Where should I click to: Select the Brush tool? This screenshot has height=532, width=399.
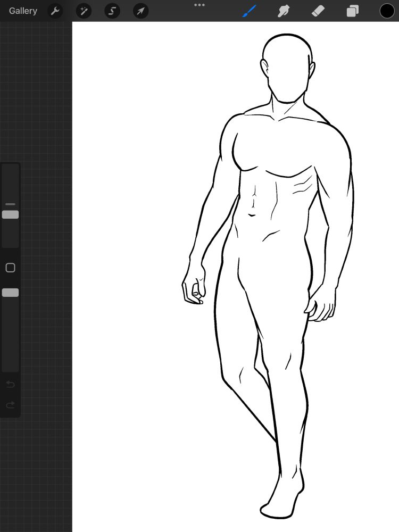[x=250, y=11]
